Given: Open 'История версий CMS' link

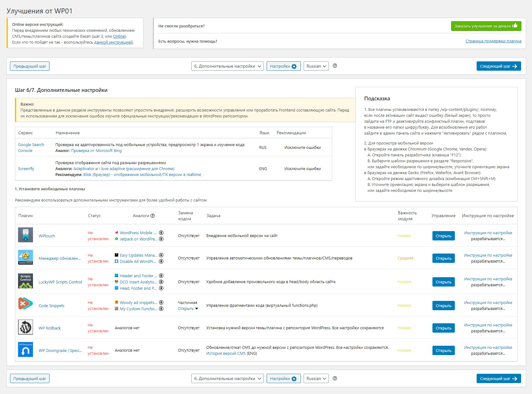Looking at the screenshot, I should point(226,353).
